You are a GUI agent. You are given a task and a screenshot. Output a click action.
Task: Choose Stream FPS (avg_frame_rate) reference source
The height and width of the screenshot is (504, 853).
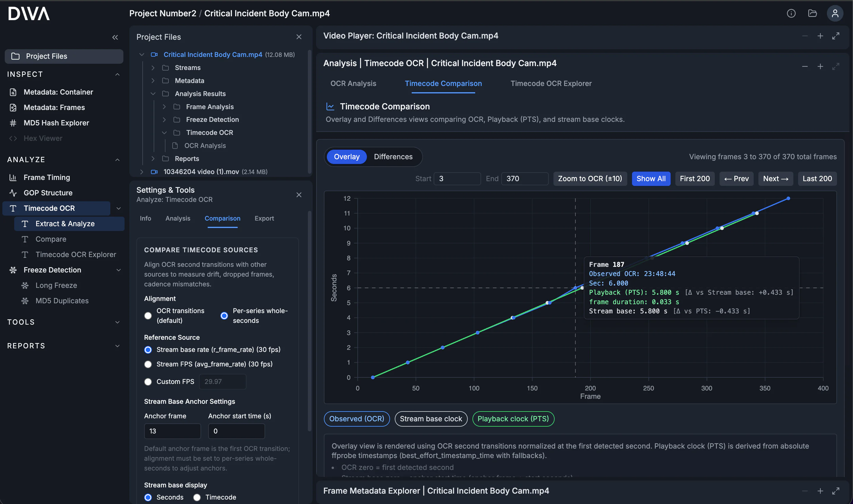click(x=148, y=364)
